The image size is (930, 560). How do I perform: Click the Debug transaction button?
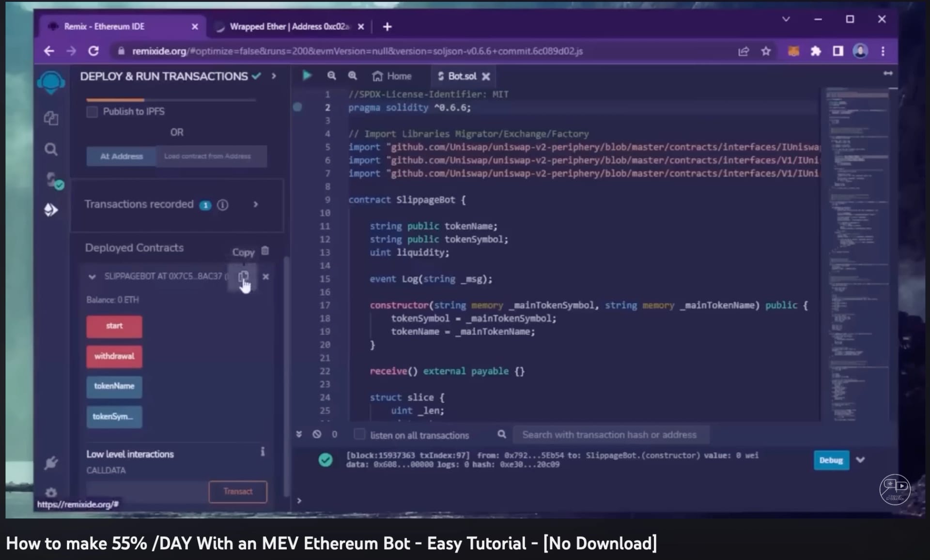click(831, 460)
